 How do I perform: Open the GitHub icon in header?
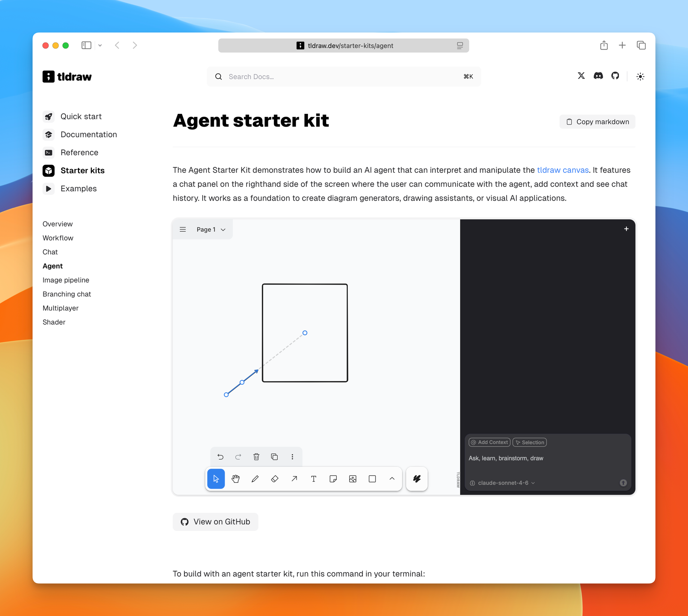point(615,76)
